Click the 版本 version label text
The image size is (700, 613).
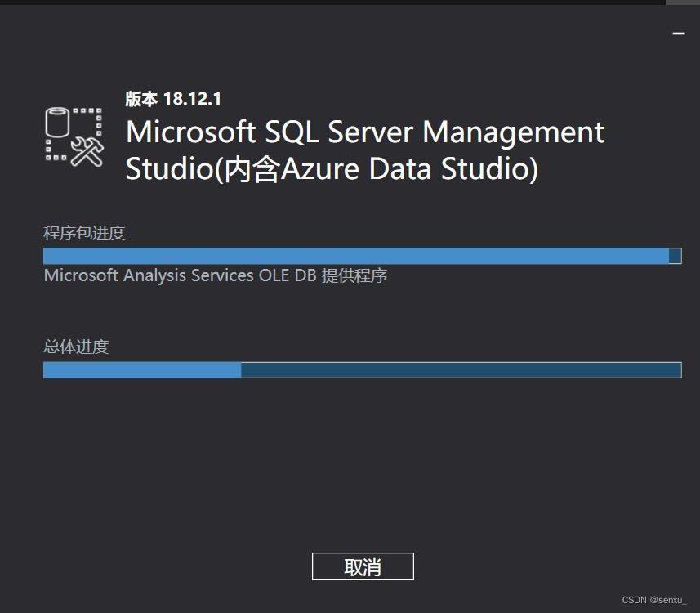pos(141,99)
